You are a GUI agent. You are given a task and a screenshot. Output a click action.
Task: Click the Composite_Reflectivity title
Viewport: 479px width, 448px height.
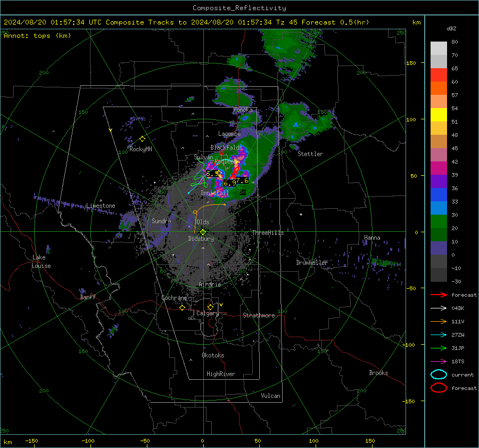point(240,8)
